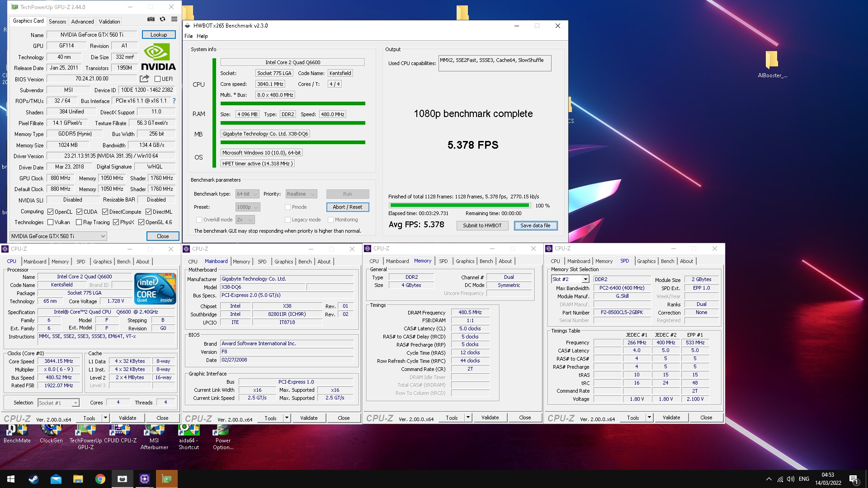
Task: Open the Overkill mode 2x dropdown
Action: (245, 220)
